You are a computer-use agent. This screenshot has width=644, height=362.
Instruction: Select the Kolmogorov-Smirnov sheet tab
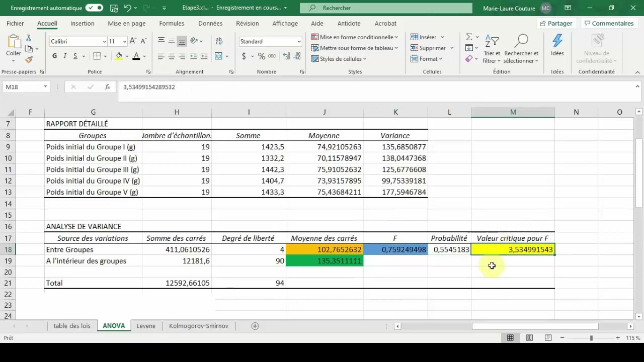click(199, 326)
